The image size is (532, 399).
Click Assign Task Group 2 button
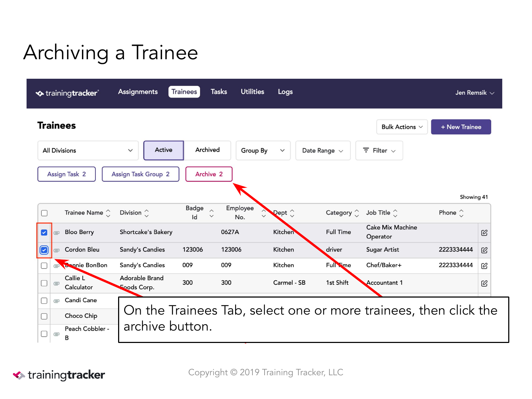click(140, 174)
